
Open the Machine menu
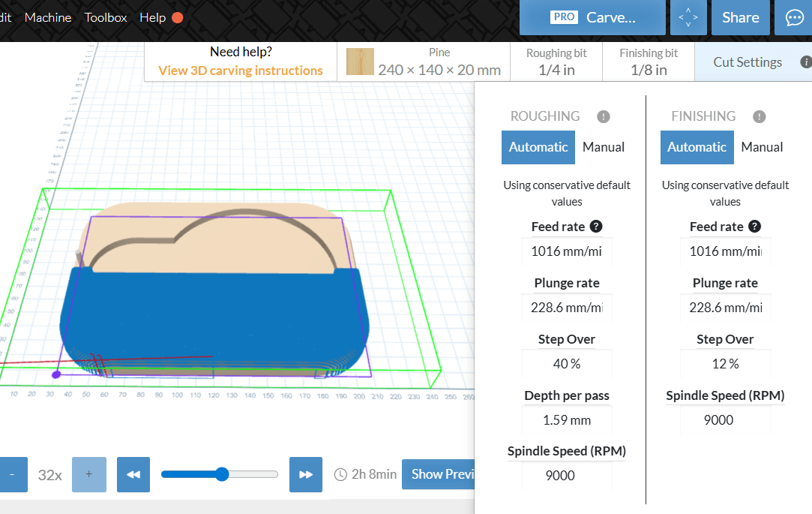(x=48, y=17)
